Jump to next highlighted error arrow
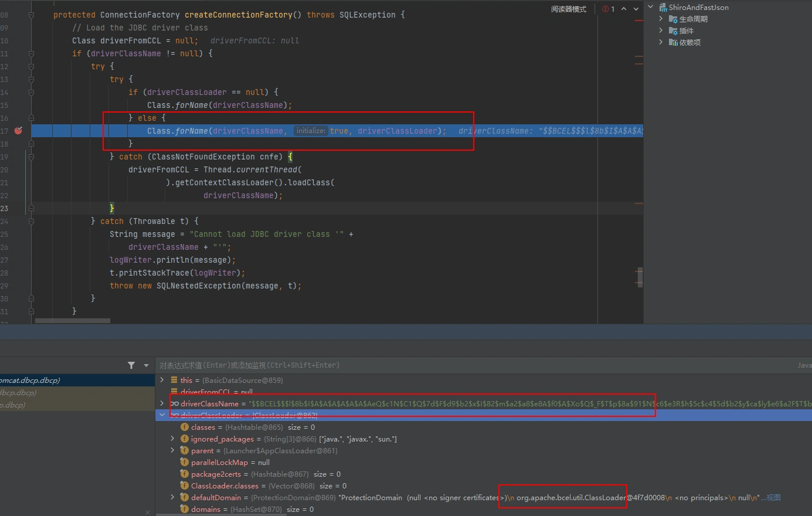Viewport: 812px width, 516px height. pyautogui.click(x=636, y=9)
